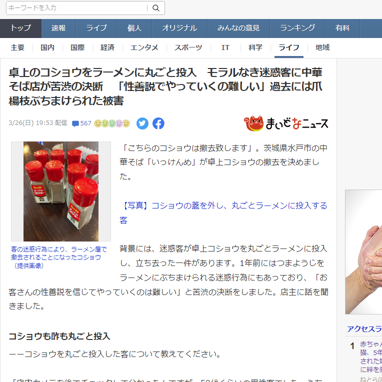382x382 pixels.
Task: Open the ランキング tab
Action: coord(298,28)
